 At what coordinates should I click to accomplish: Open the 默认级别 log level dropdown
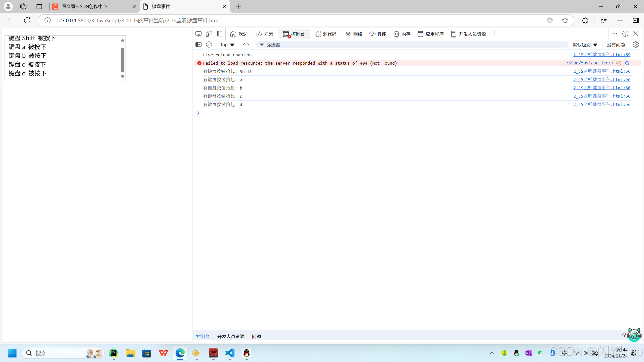click(585, 44)
